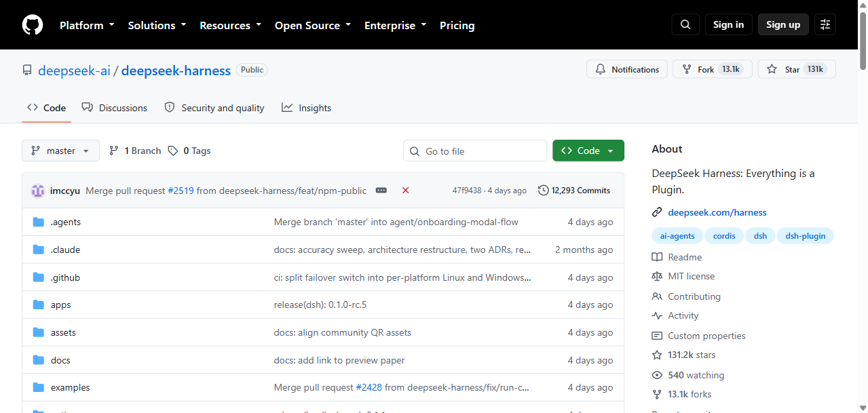Click the Activity pulse icon
Viewport: 868px width, 413px height.
coord(657,315)
